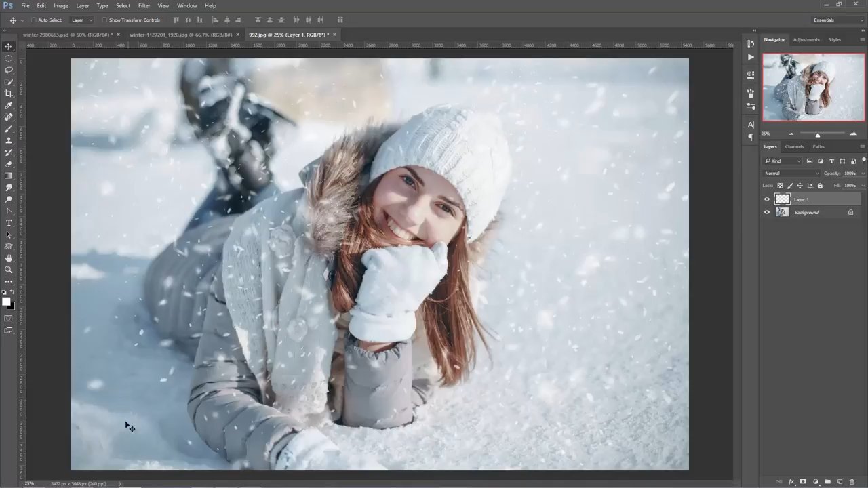This screenshot has width=868, height=488.
Task: Pick the Lasso tool
Action: pos(9,70)
